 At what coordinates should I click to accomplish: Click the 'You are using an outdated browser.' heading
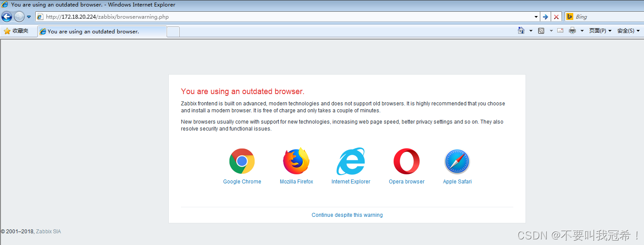[243, 91]
